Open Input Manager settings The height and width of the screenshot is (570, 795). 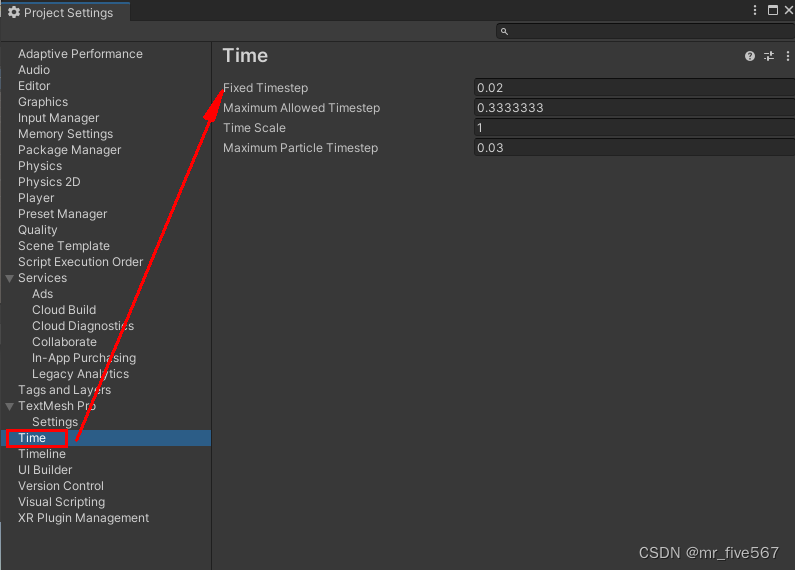tap(58, 118)
